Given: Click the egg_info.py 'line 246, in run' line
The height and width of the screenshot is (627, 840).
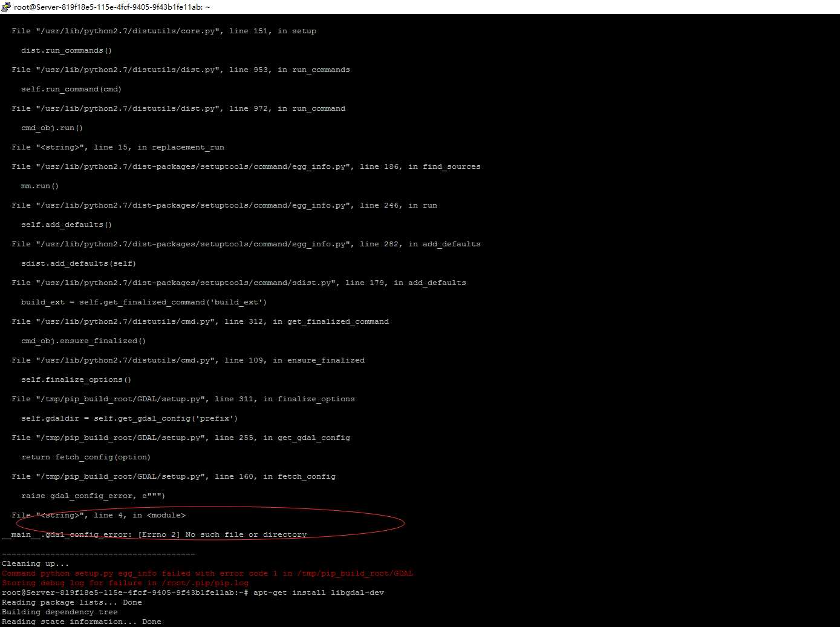Looking at the screenshot, I should click(x=224, y=205).
